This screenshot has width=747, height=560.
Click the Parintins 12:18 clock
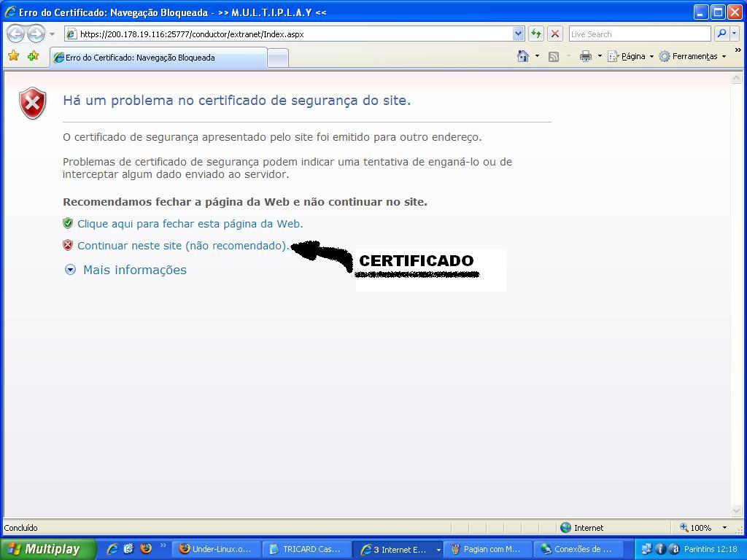click(711, 549)
